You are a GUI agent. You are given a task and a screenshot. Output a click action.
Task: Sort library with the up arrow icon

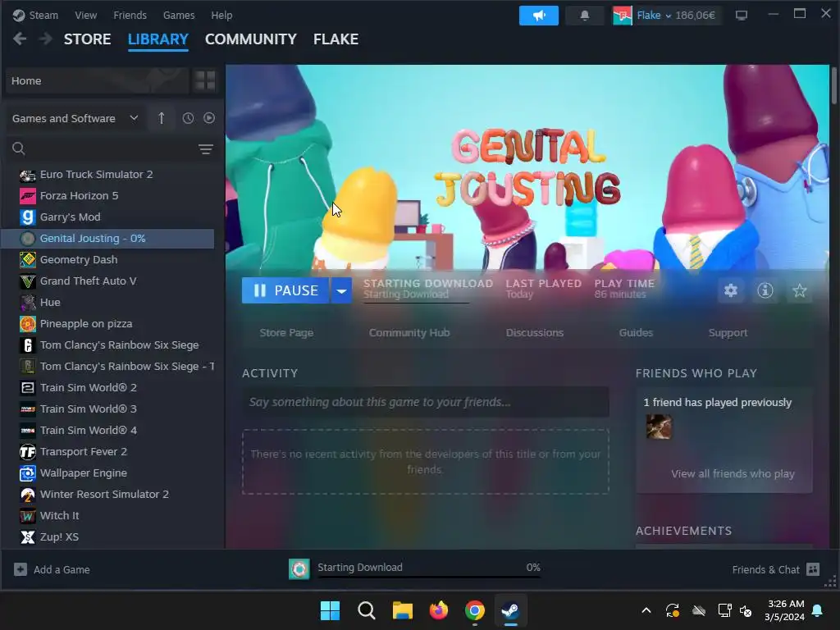click(x=162, y=118)
